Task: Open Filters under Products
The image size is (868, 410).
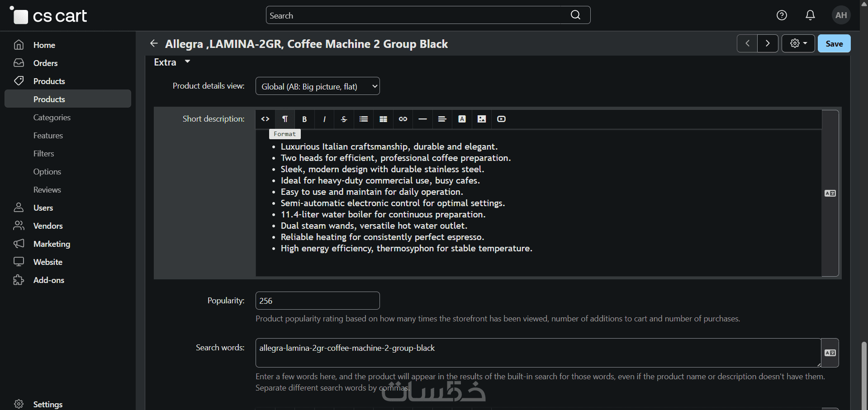Action: click(x=43, y=153)
